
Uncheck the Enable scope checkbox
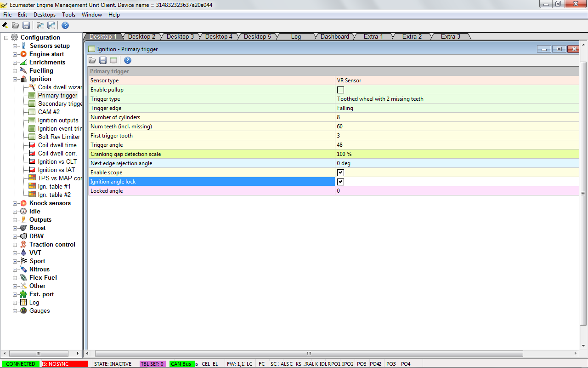[340, 172]
